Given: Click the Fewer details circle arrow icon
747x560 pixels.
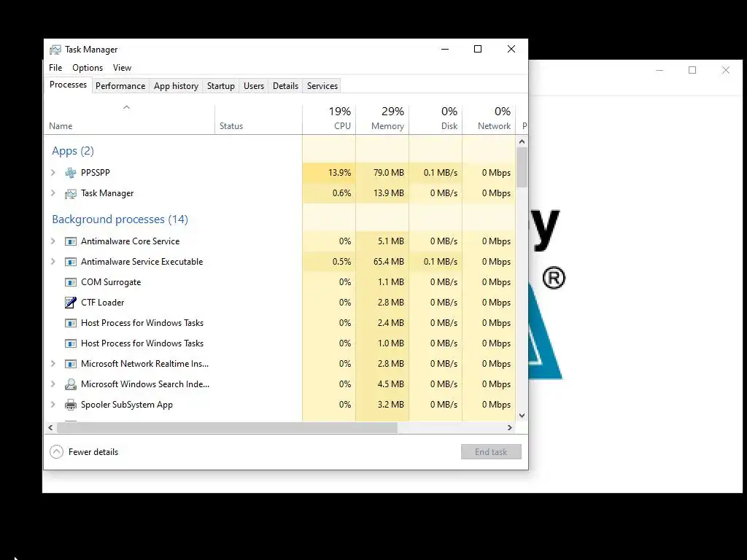Looking at the screenshot, I should [x=56, y=452].
